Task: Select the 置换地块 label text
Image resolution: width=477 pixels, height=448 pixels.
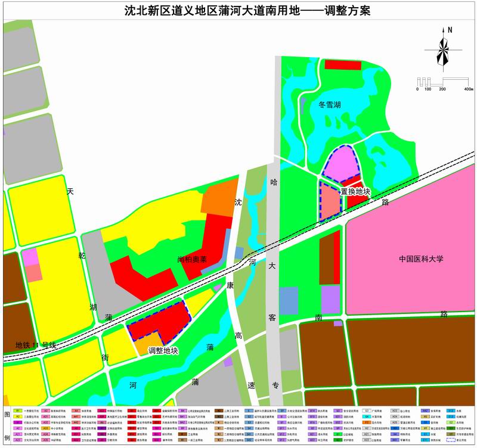Action: (355, 192)
